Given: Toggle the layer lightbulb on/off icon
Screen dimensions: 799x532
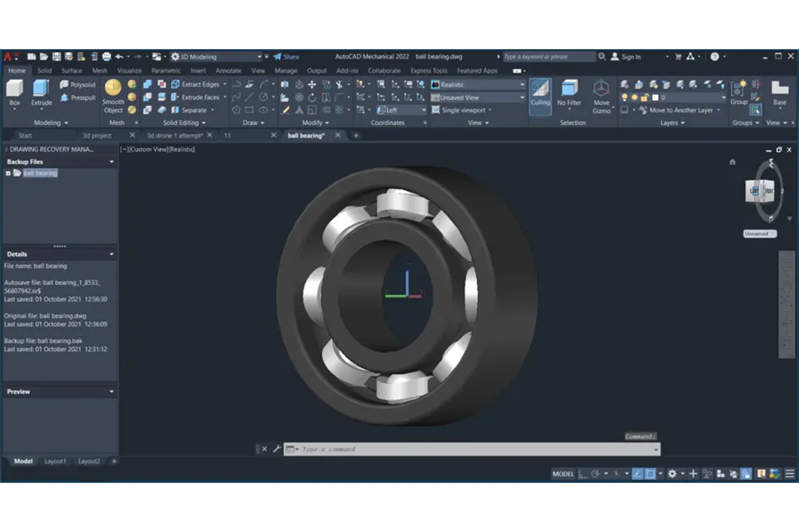Looking at the screenshot, I should click(624, 98).
